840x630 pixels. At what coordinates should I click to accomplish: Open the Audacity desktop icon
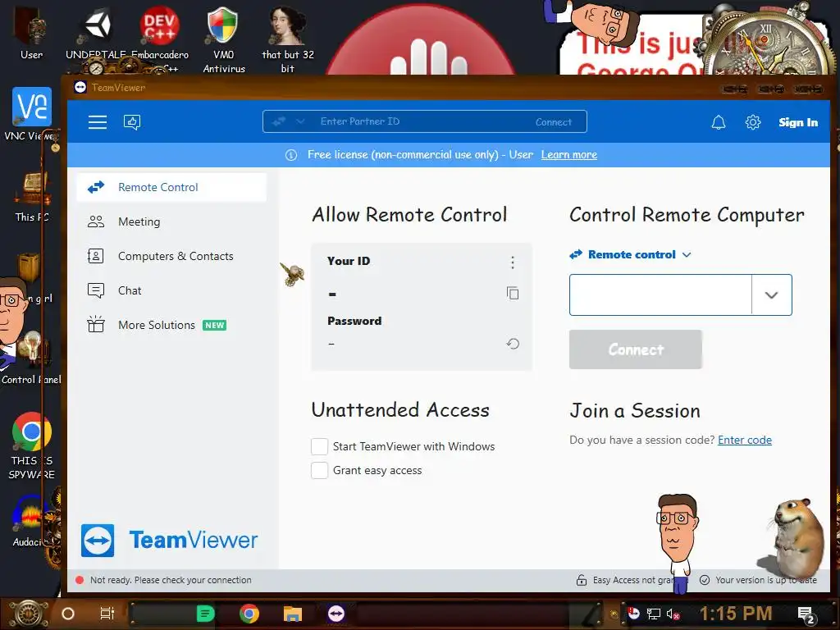pos(30,521)
